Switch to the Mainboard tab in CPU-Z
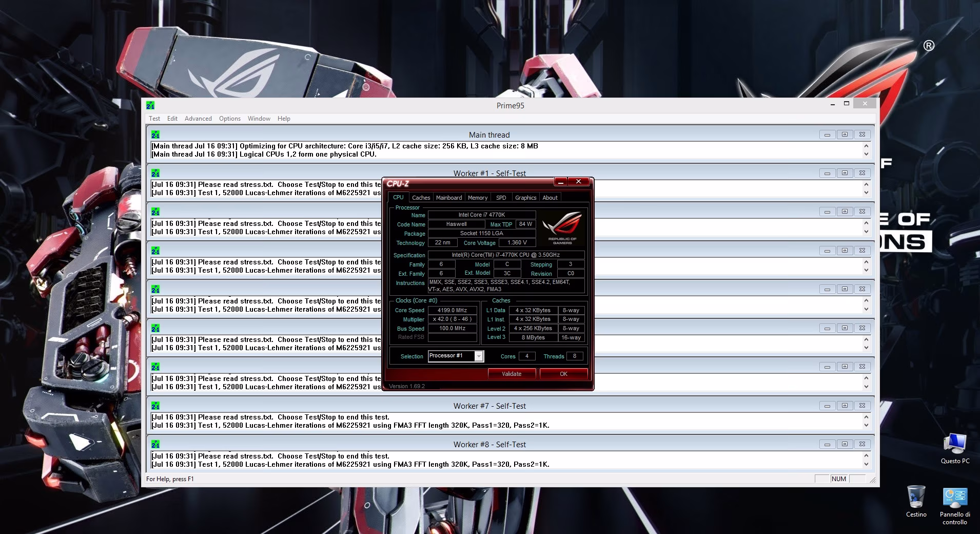This screenshot has width=980, height=534. (449, 198)
